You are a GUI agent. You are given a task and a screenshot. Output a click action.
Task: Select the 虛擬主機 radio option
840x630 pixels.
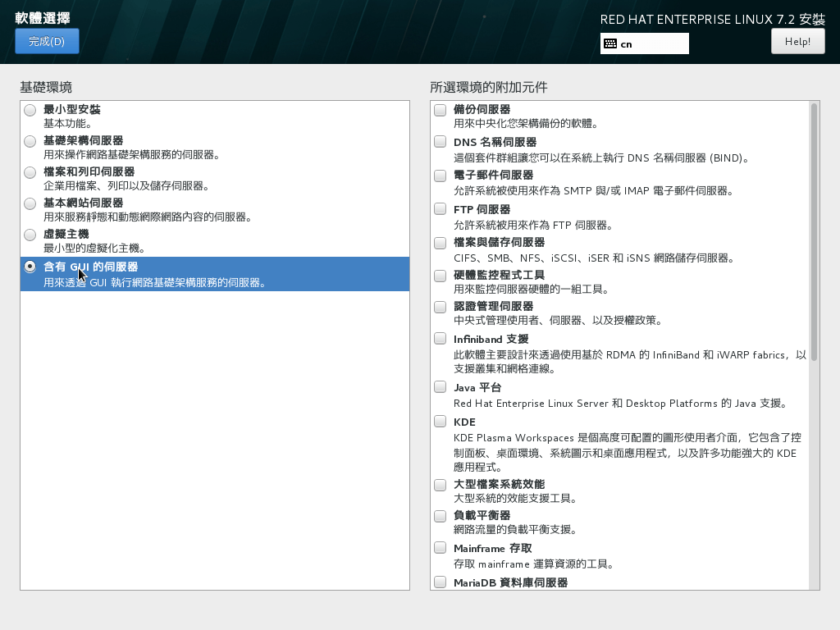pyautogui.click(x=30, y=235)
